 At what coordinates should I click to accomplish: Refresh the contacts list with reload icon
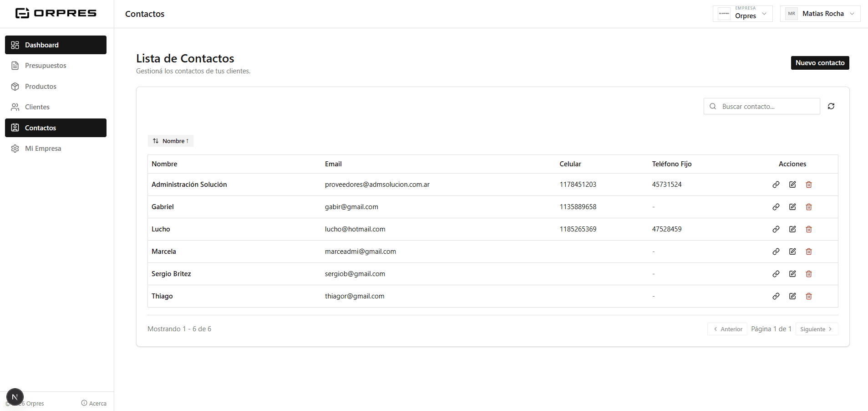pyautogui.click(x=831, y=106)
